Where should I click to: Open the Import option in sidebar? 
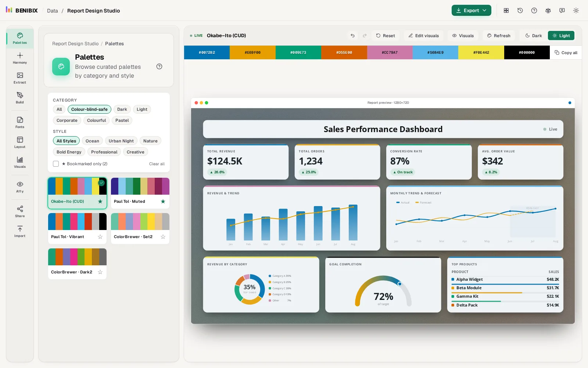(x=20, y=231)
